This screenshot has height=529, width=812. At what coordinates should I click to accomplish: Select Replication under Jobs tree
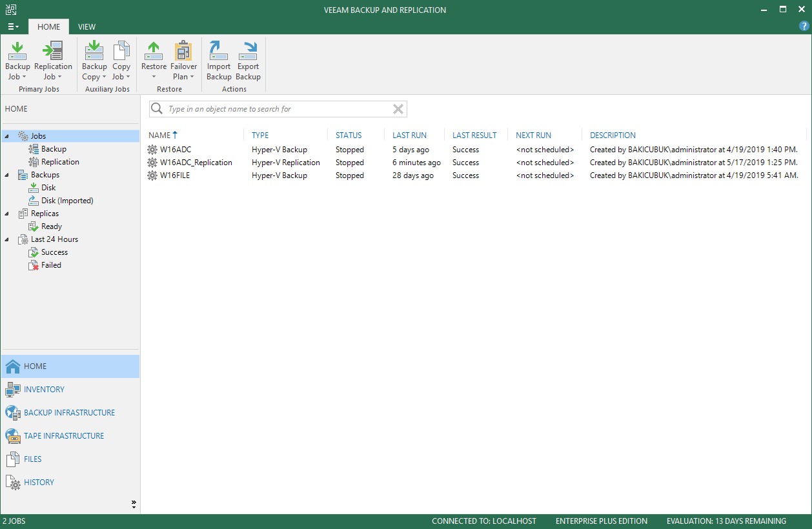(x=60, y=162)
